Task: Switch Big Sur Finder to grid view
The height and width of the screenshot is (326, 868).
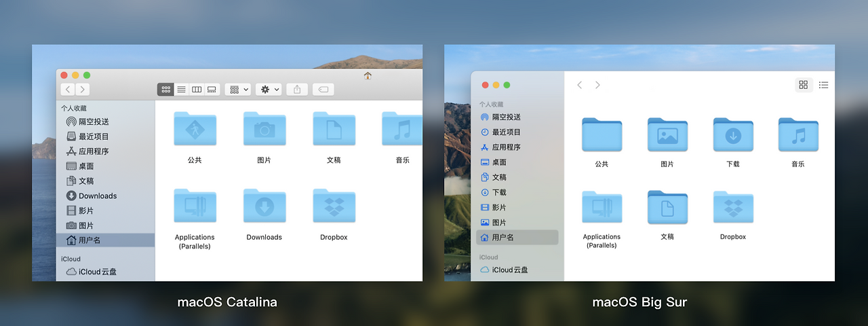Action: pyautogui.click(x=804, y=85)
